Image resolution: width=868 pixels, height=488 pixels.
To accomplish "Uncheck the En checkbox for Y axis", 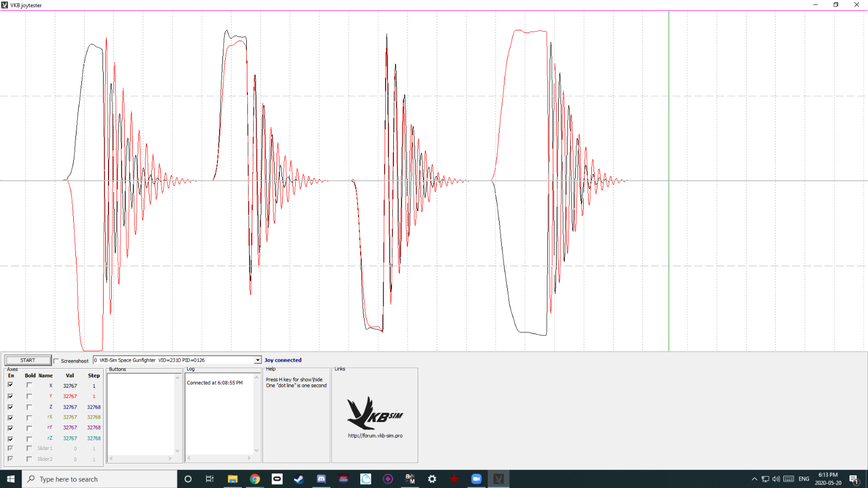I will [10, 396].
